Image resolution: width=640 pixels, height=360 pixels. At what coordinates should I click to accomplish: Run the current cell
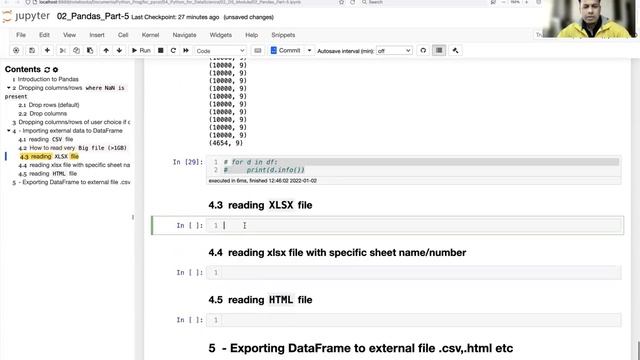141,50
